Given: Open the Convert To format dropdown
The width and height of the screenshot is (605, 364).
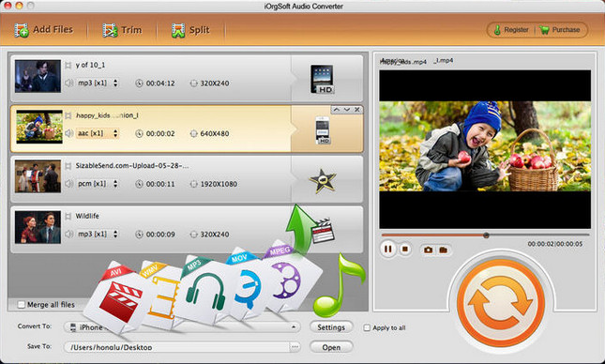Looking at the screenshot, I should pos(182,327).
